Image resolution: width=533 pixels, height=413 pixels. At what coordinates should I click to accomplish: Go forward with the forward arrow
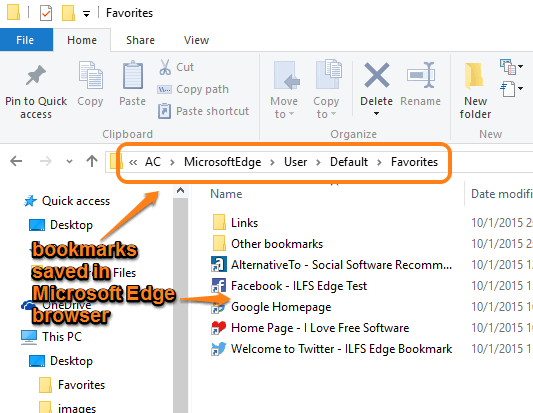46,161
